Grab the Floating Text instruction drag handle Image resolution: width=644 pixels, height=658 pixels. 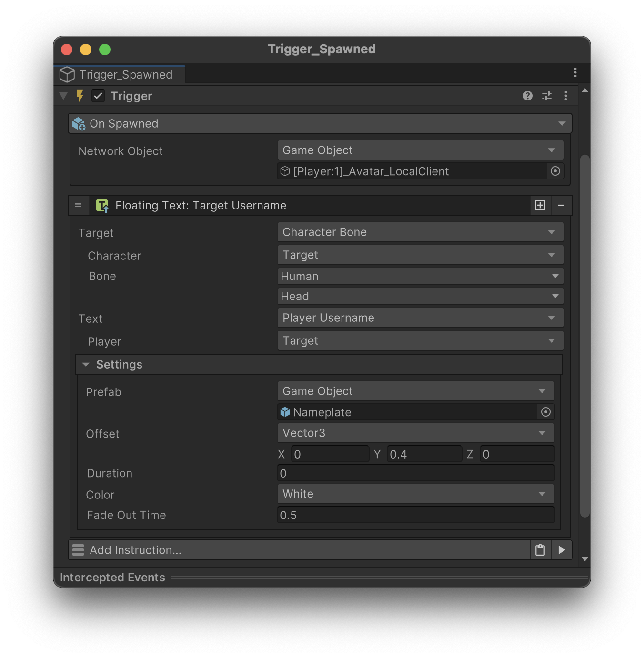pos(78,205)
